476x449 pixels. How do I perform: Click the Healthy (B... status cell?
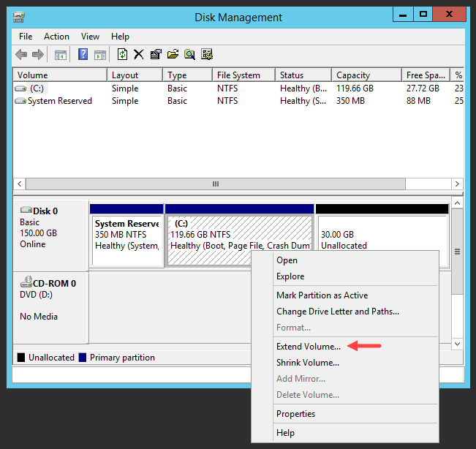click(x=303, y=88)
